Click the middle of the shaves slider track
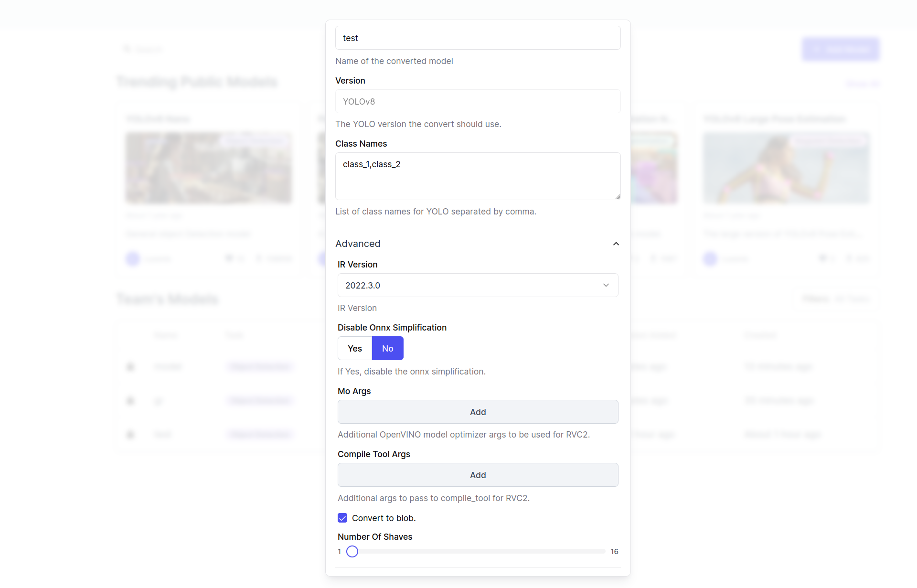This screenshot has width=917, height=588. click(x=478, y=551)
